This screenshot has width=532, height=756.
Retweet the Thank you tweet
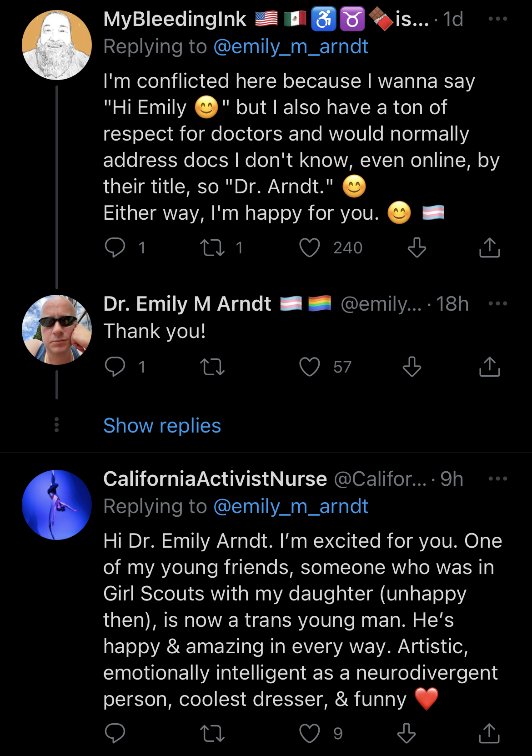pyautogui.click(x=212, y=367)
